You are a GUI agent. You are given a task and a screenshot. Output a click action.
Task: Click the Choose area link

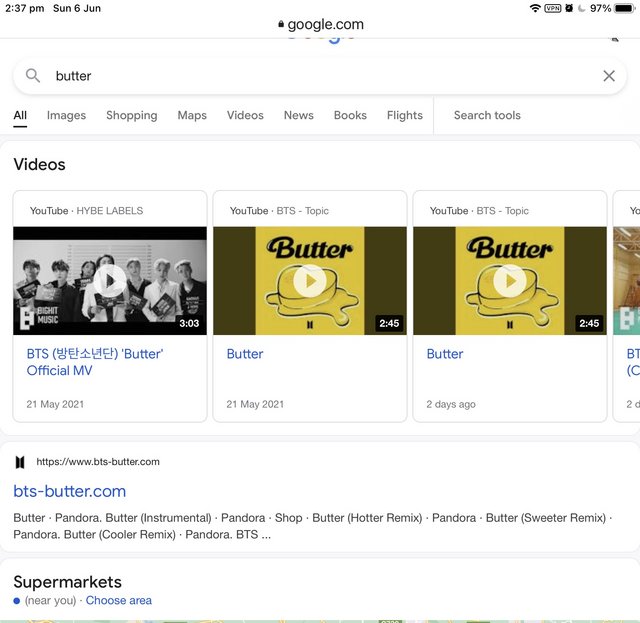[118, 601]
